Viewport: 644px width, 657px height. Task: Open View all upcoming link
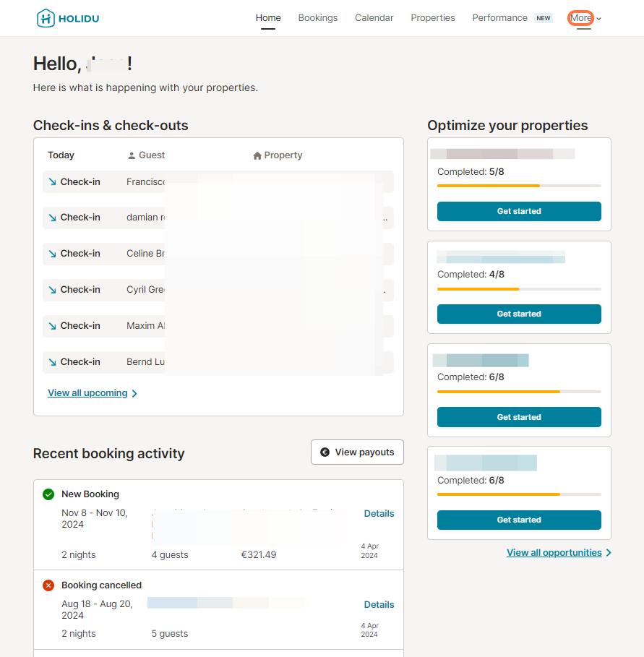(x=87, y=393)
